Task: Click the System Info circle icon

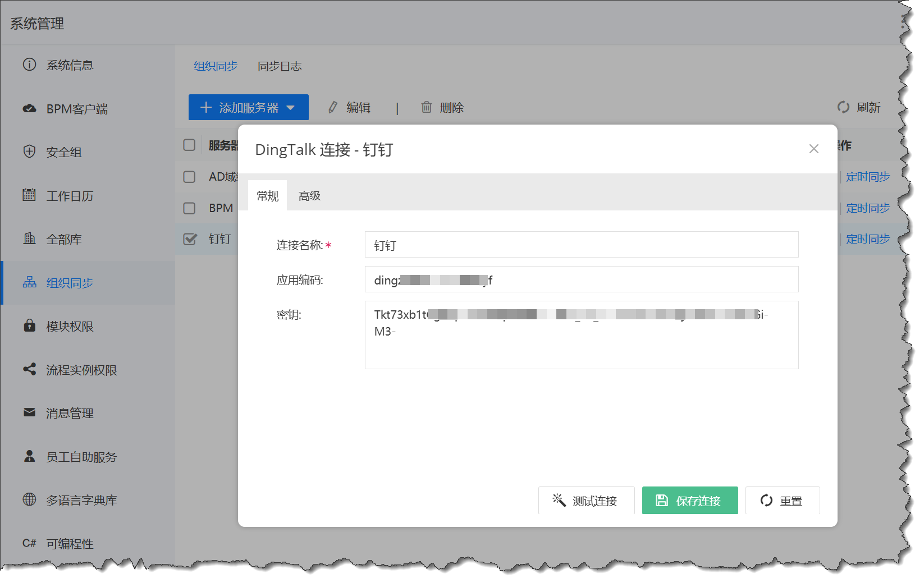Action: tap(29, 65)
